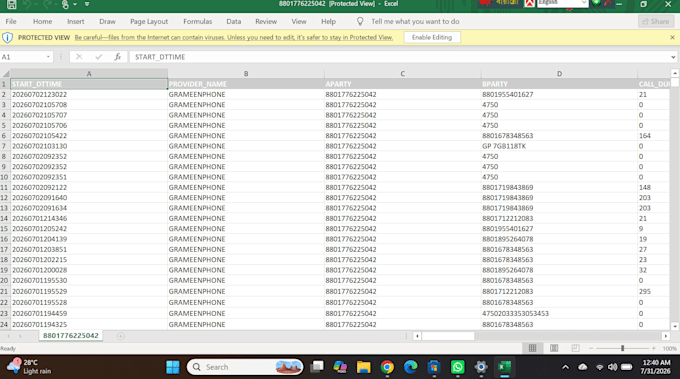The image size is (680, 379).
Task: Click zoom in plus button
Action: [x=654, y=348]
